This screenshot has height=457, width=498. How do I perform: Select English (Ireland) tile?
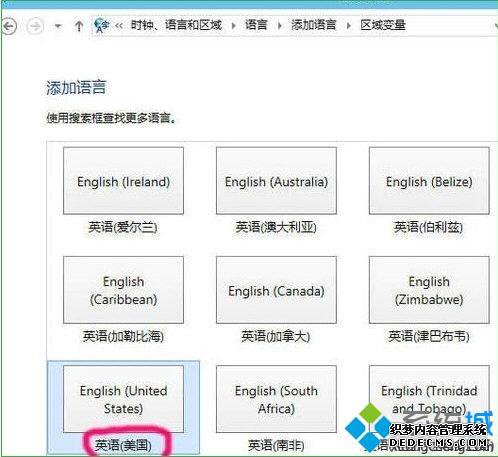coord(123,180)
